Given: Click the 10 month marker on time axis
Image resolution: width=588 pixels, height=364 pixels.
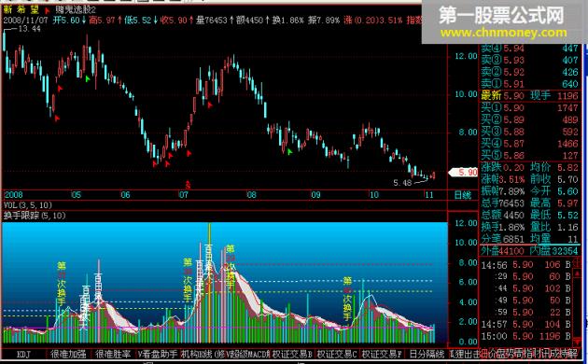Looking at the screenshot, I should (374, 195).
